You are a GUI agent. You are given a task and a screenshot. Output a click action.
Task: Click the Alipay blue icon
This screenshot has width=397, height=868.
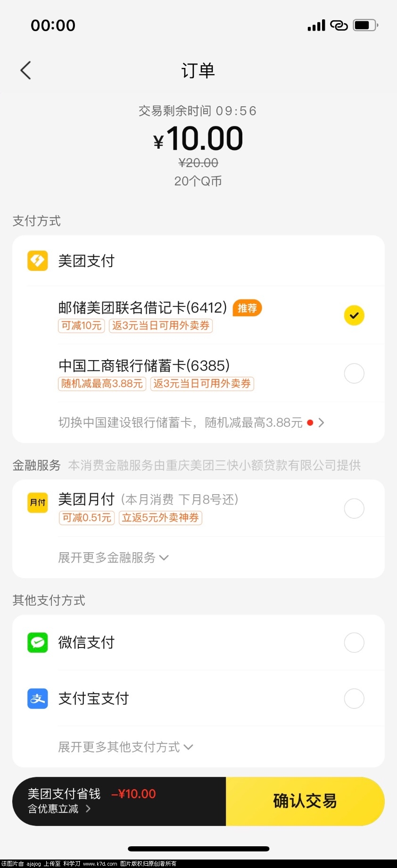[38, 699]
